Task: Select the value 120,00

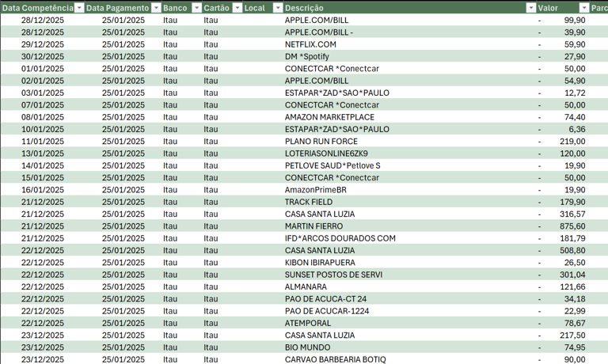Action: pyautogui.click(x=572, y=154)
